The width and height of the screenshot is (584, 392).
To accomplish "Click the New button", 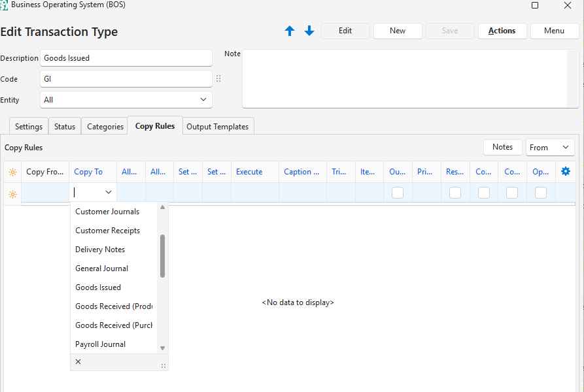I will click(x=398, y=31).
